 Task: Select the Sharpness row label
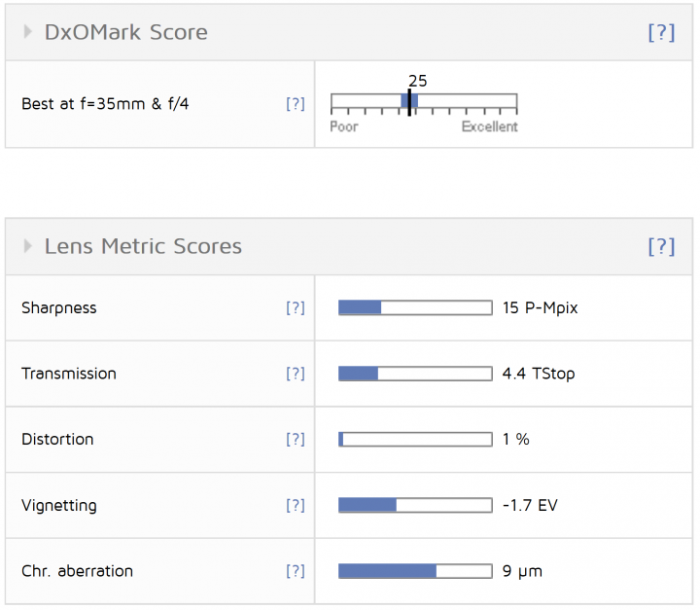(x=59, y=307)
